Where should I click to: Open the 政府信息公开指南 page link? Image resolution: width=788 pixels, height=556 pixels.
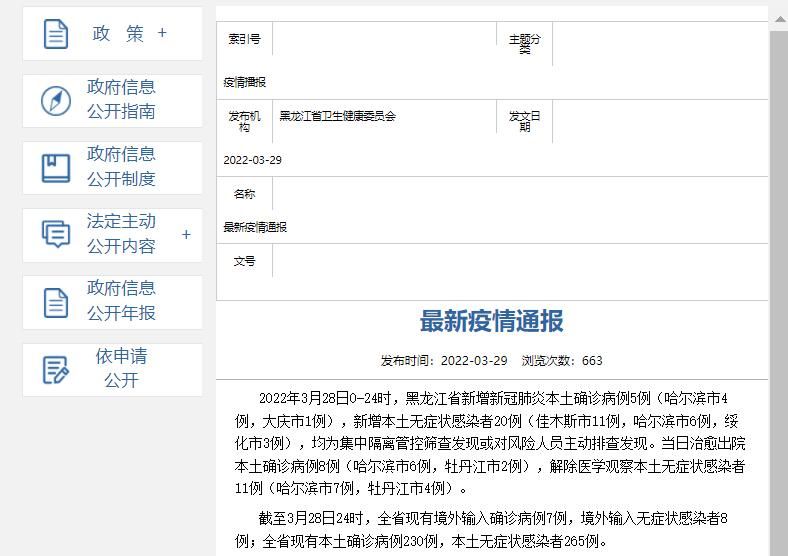click(121, 99)
